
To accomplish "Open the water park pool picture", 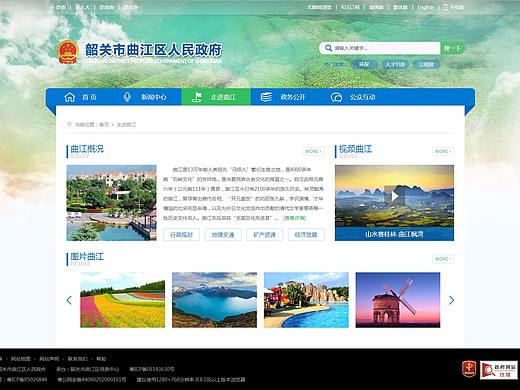I will coord(306,300).
